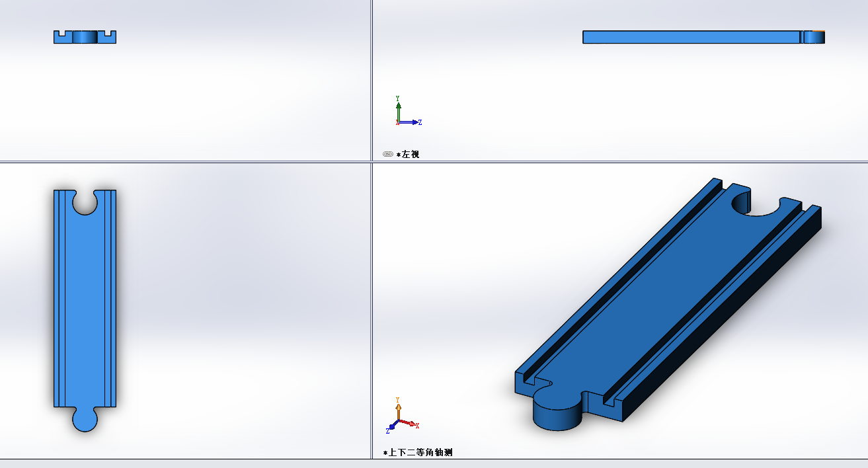This screenshot has width=868, height=468.
Task: Click the link icon beside the 左视 label
Action: point(388,154)
